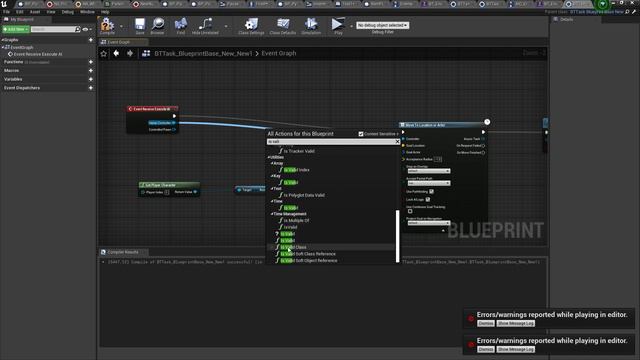The height and width of the screenshot is (360, 640).
Task: Toggle Use Continuous Goal Tracking checkbox
Action: tap(410, 211)
